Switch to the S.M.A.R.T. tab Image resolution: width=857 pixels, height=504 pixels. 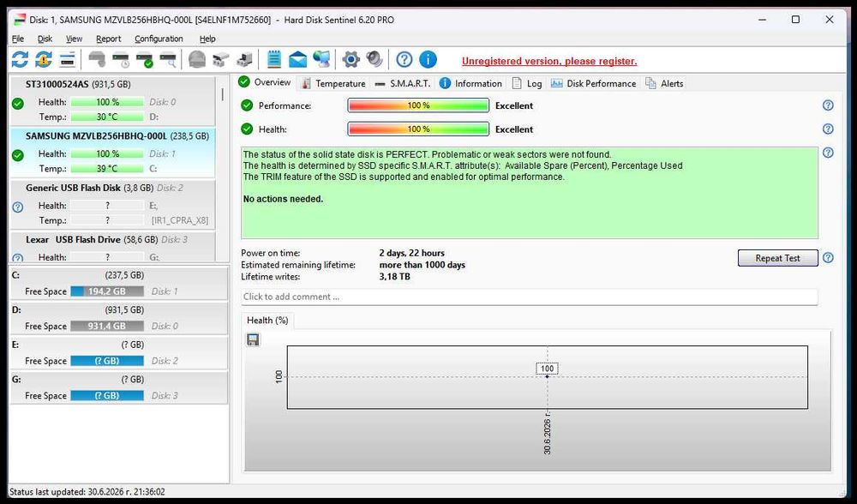point(403,84)
